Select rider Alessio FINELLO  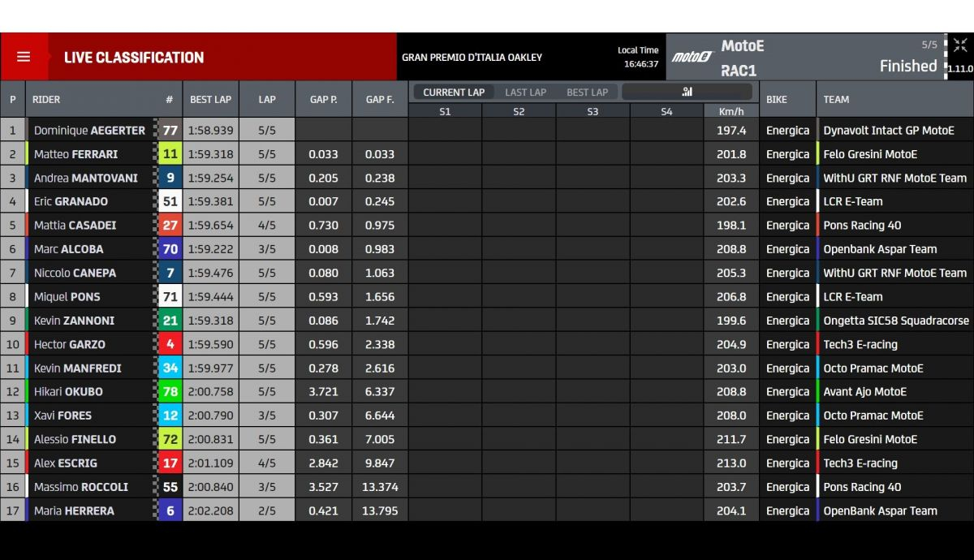coord(75,439)
